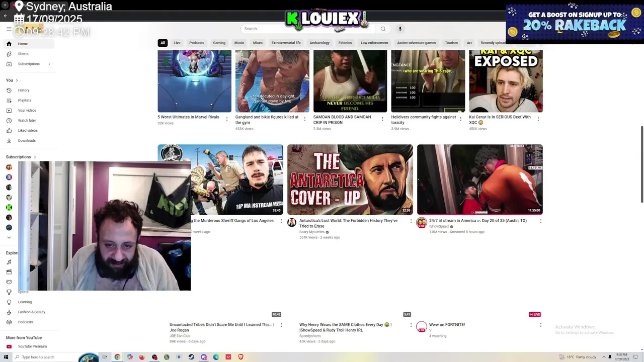Open the Home sidebar icon
Viewport: 644px width, 362px height.
[x=9, y=44]
